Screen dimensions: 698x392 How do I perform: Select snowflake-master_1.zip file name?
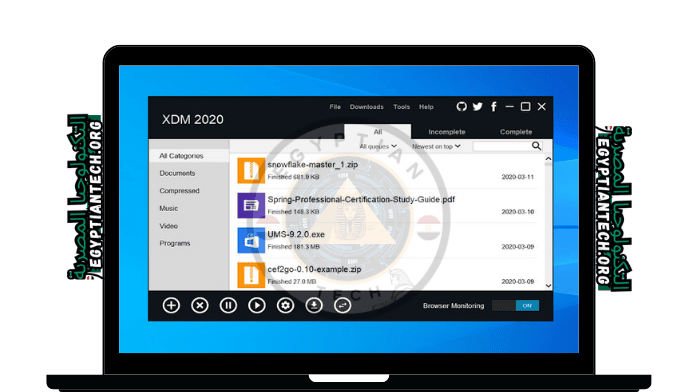[x=312, y=165]
